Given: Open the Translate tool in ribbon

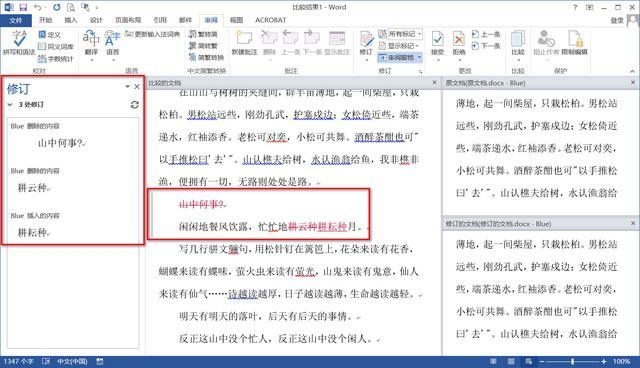Looking at the screenshot, I should pyautogui.click(x=91, y=43).
